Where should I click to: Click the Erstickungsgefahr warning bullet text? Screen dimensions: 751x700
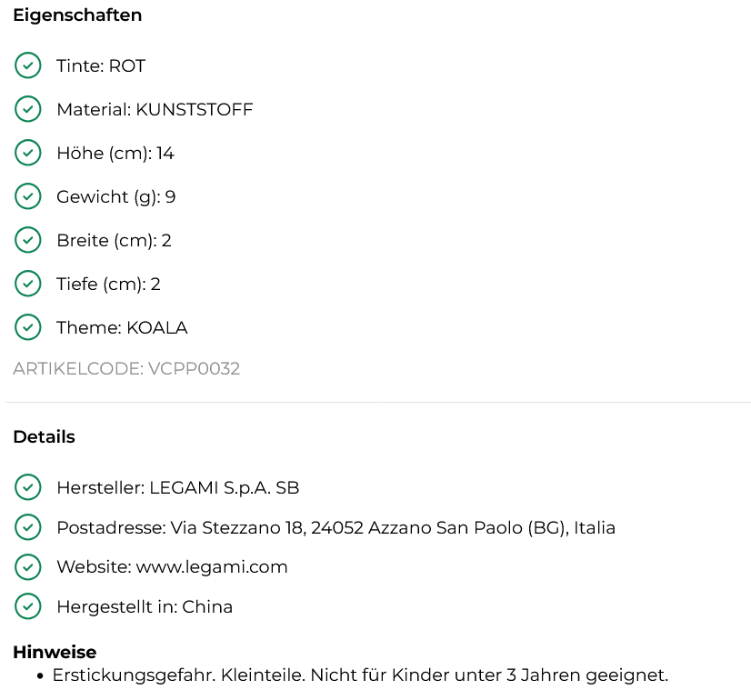[360, 675]
